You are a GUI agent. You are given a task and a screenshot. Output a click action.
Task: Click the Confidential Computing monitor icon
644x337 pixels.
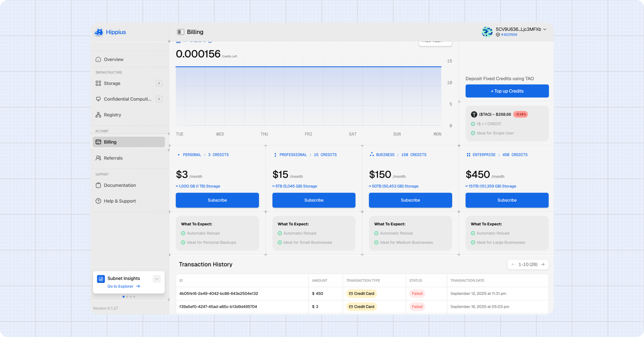(x=98, y=99)
